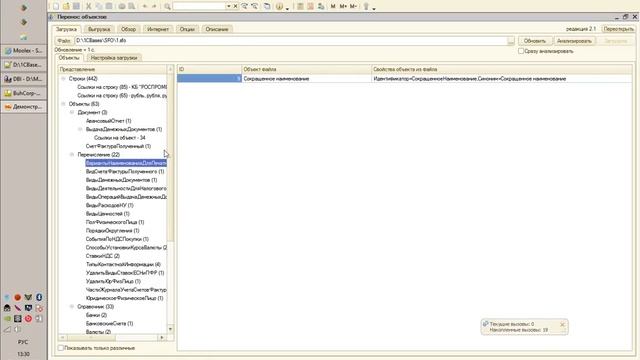
Task: Select 'СтавкиНДС (2)' tree item
Action: pos(103,256)
